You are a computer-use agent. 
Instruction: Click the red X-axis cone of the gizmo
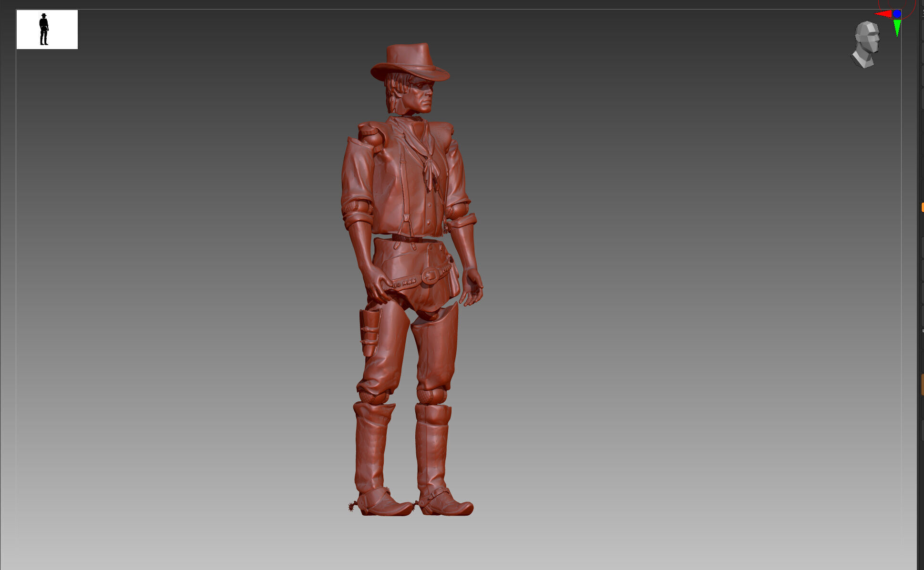pyautogui.click(x=883, y=14)
